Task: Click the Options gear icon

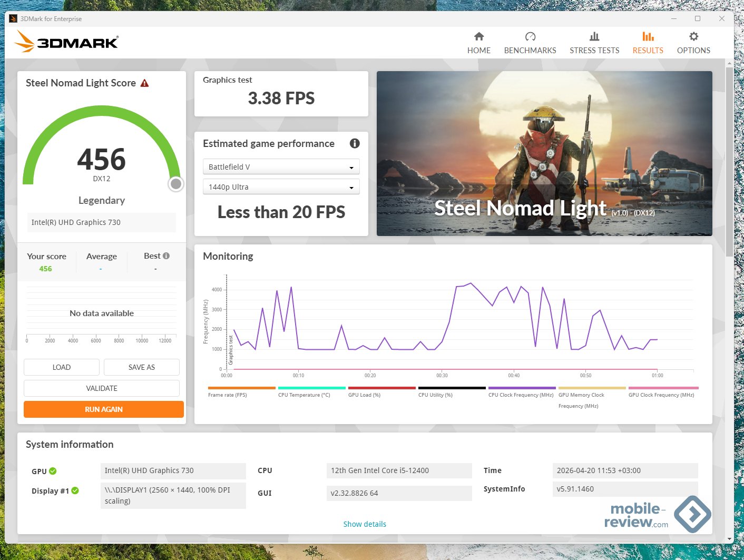Action: pyautogui.click(x=693, y=36)
